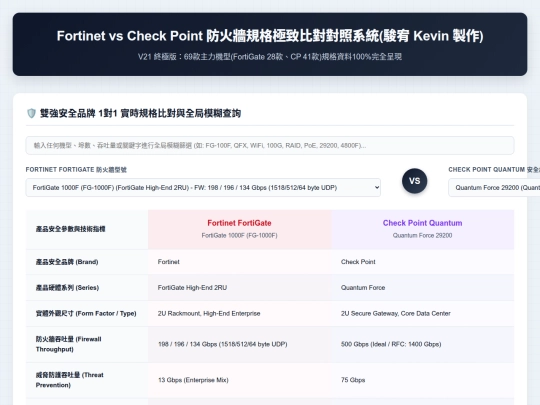Click the VS circle badge
Screen dimensions: 540x405
pyautogui.click(x=415, y=181)
